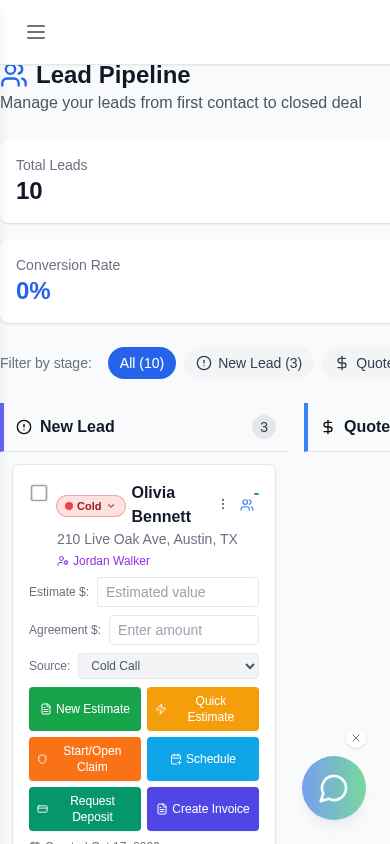The width and height of the screenshot is (390, 844).
Task: Click the New Lead column alert icon
Action: pos(24,427)
